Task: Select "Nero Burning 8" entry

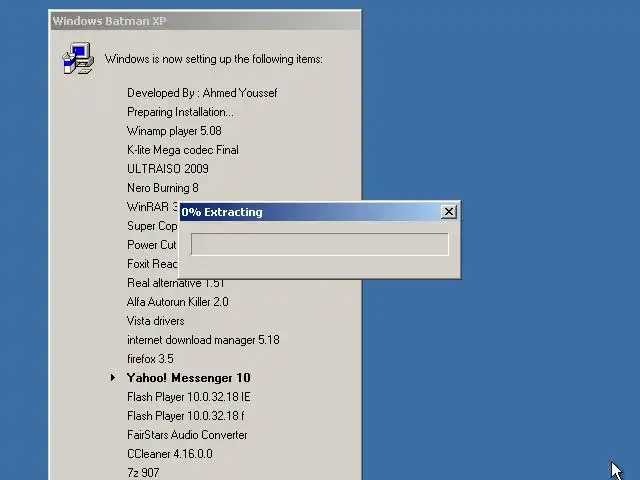Action: click(x=163, y=188)
